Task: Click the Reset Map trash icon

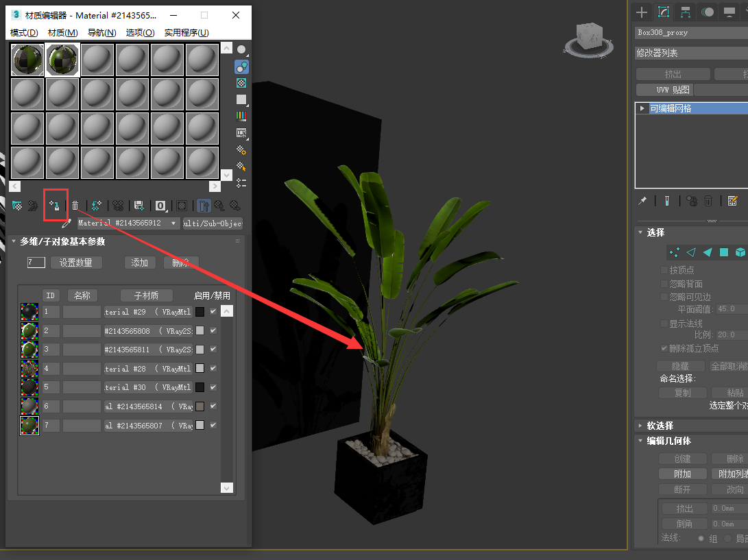Action: pos(75,206)
